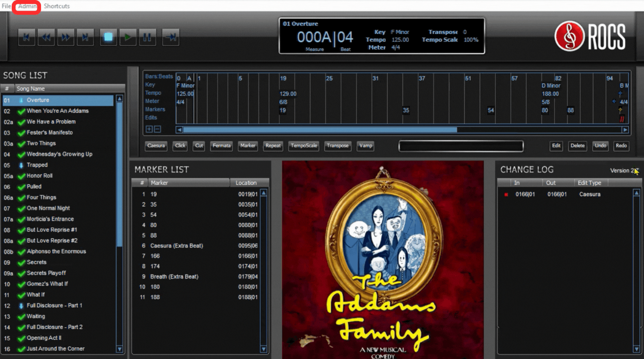Open the File menu
The image size is (644, 359).
pos(6,6)
